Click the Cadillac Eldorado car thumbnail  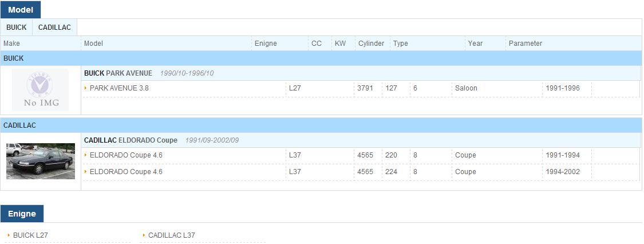(41, 161)
